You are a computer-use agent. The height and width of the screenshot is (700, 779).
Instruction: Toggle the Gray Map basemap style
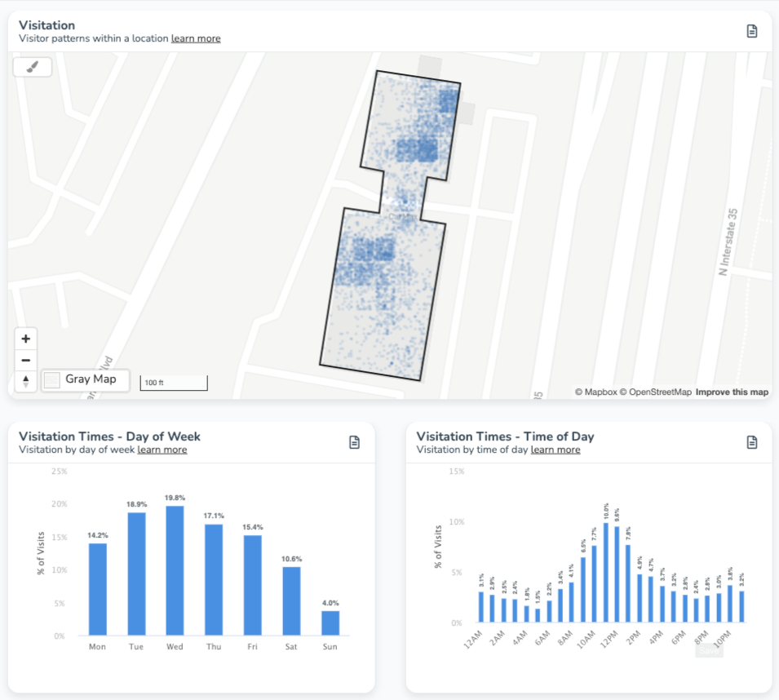pos(86,380)
